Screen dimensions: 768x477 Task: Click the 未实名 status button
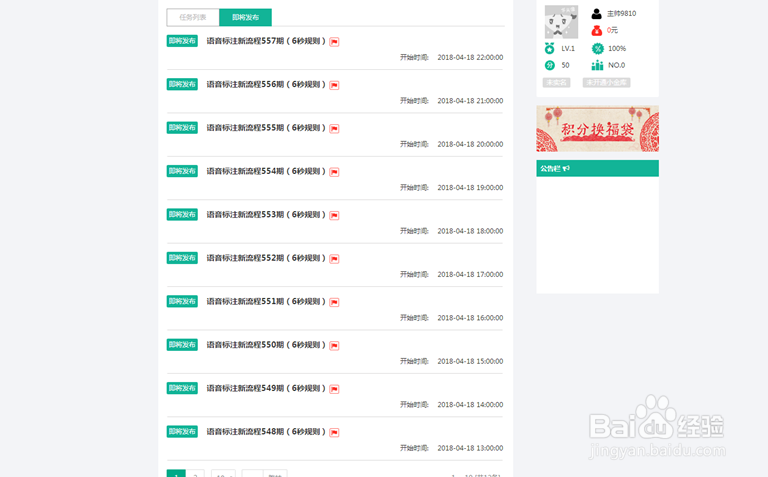click(556, 82)
